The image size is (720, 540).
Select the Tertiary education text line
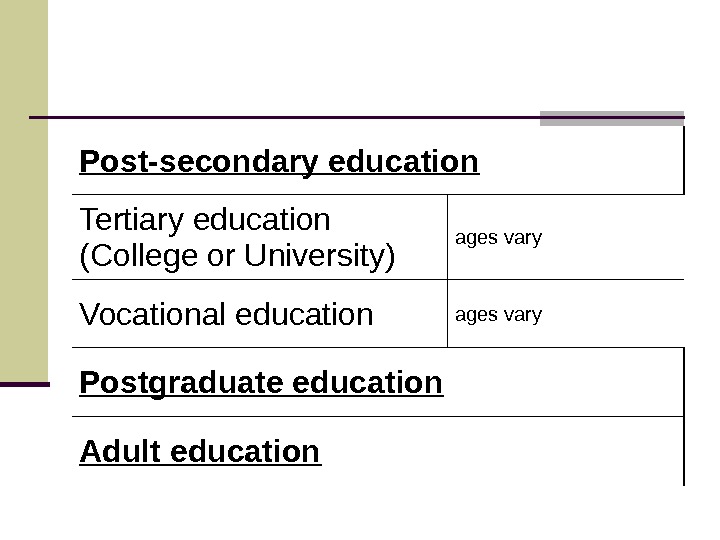204,219
